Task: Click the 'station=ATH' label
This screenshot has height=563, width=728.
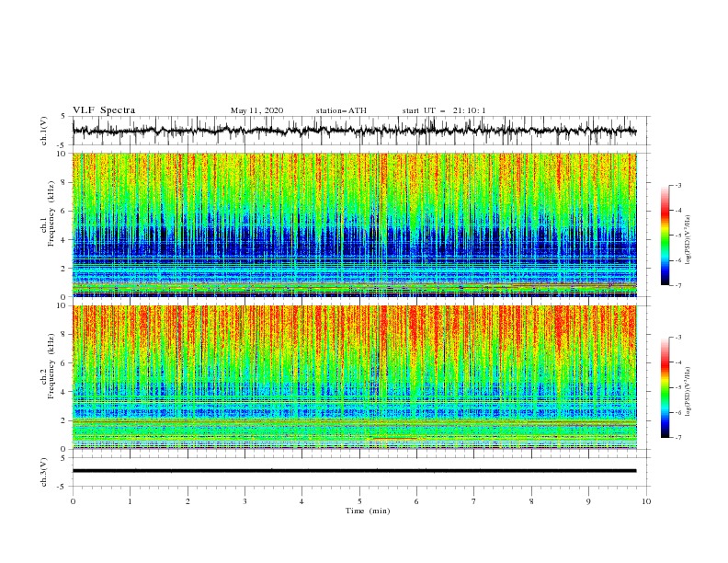Action: (341, 110)
